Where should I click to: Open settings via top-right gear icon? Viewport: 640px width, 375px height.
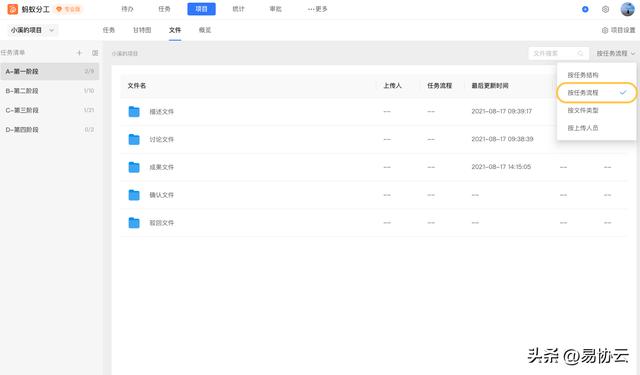pos(605,9)
